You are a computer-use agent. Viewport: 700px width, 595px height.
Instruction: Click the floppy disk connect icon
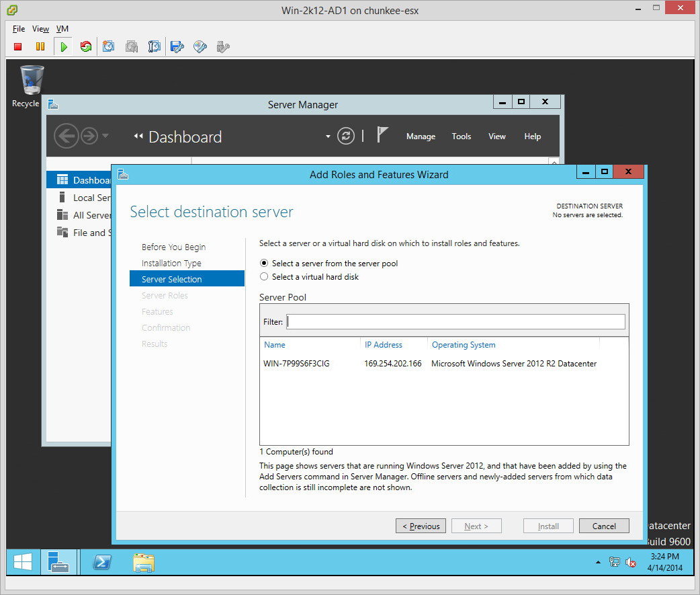click(x=177, y=46)
